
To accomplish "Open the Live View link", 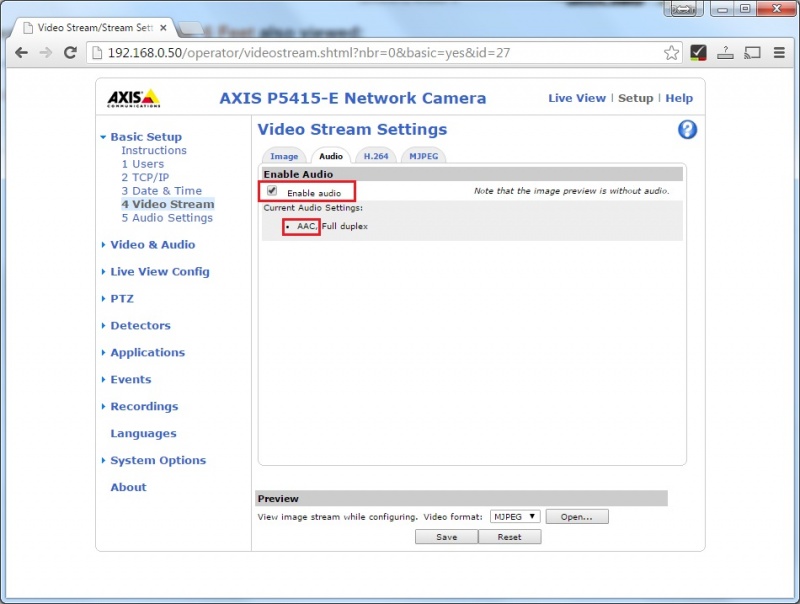I will (x=577, y=98).
